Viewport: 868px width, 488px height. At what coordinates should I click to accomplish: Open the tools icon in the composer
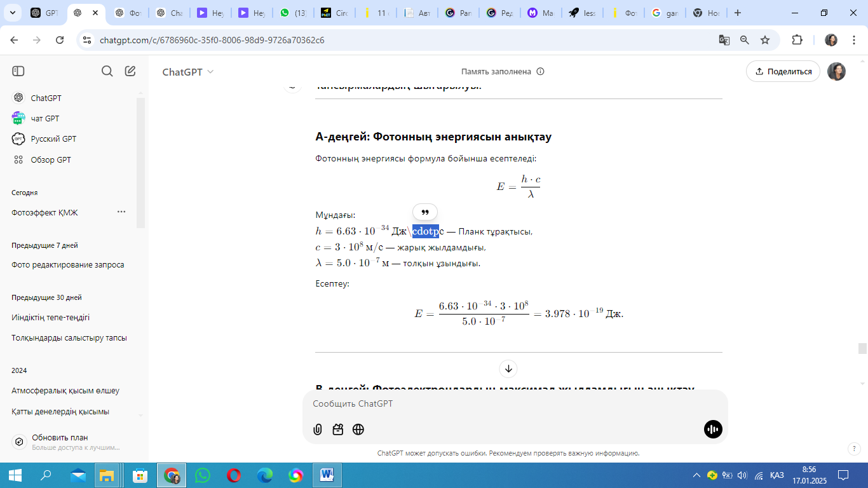click(338, 430)
